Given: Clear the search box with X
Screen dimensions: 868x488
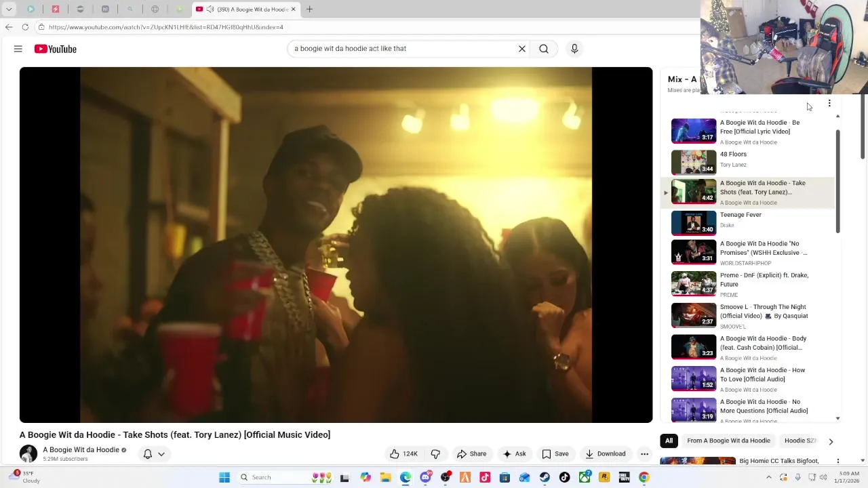Looking at the screenshot, I should [522, 49].
